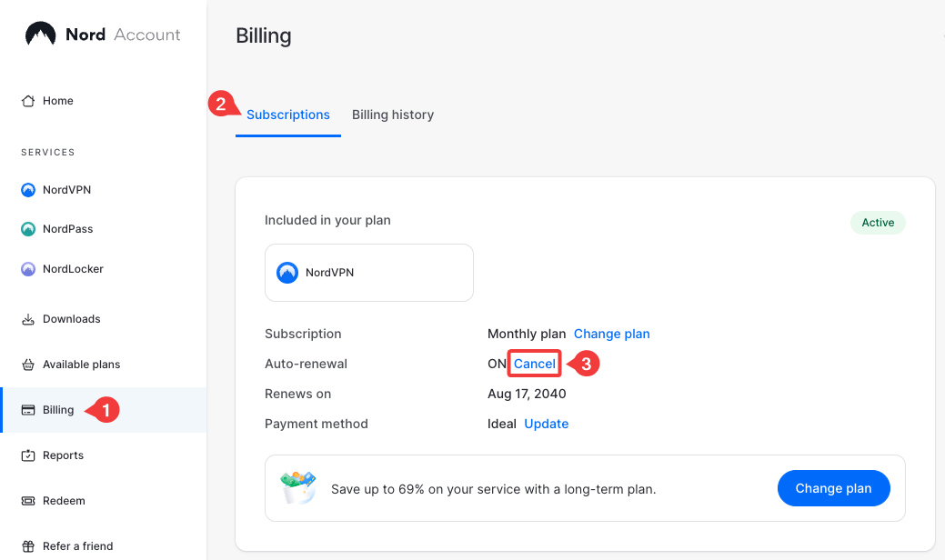
Task: Open Reports using its sidebar icon
Action: [x=28, y=455]
